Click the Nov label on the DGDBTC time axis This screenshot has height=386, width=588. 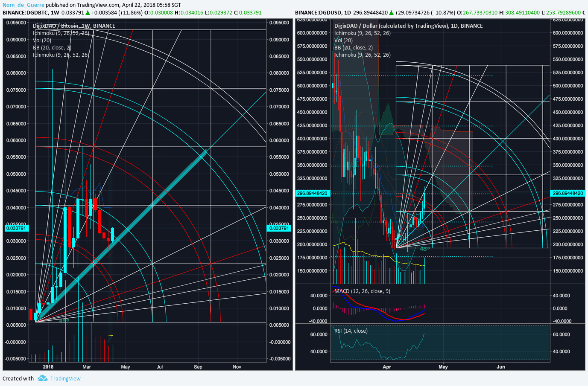(237, 367)
